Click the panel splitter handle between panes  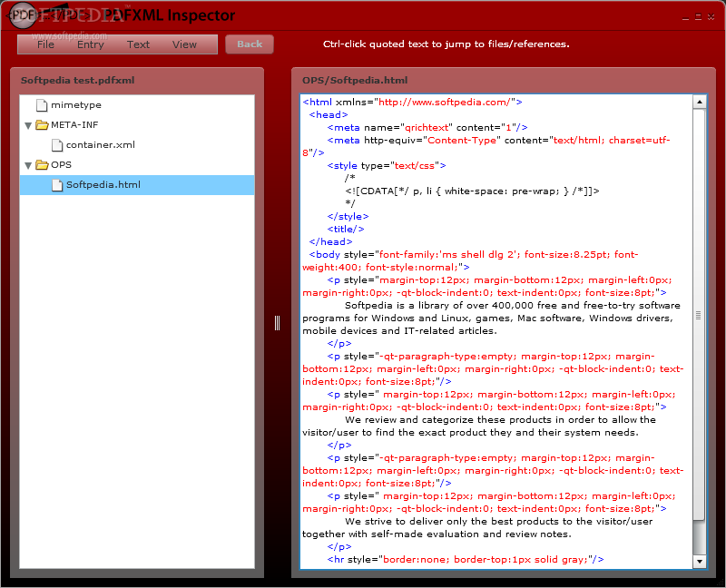click(x=278, y=323)
